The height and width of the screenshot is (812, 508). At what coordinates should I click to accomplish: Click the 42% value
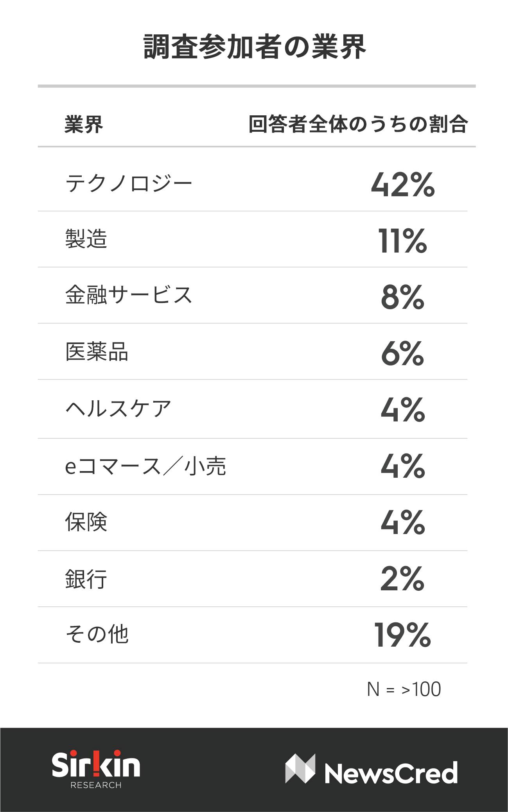[403, 185]
